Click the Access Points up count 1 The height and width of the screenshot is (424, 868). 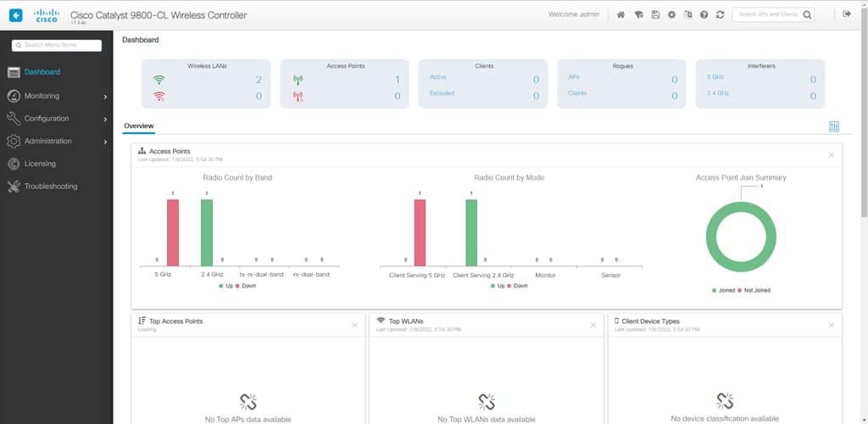pos(397,80)
